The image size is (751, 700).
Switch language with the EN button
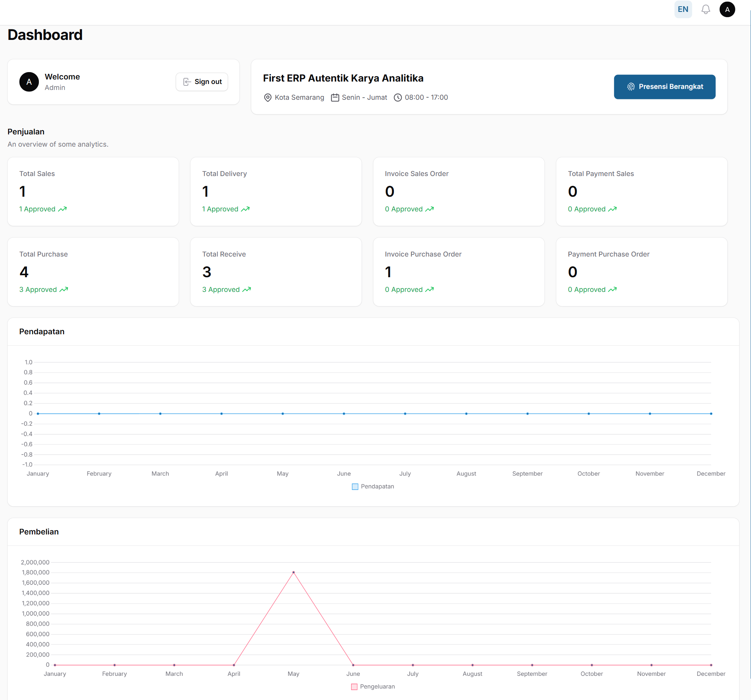coord(683,9)
